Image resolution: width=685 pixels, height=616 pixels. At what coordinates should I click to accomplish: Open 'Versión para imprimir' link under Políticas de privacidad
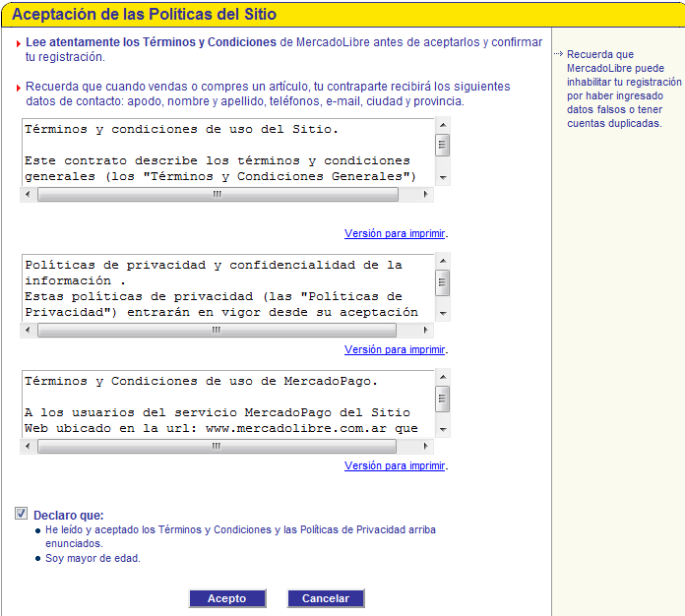pyautogui.click(x=395, y=349)
